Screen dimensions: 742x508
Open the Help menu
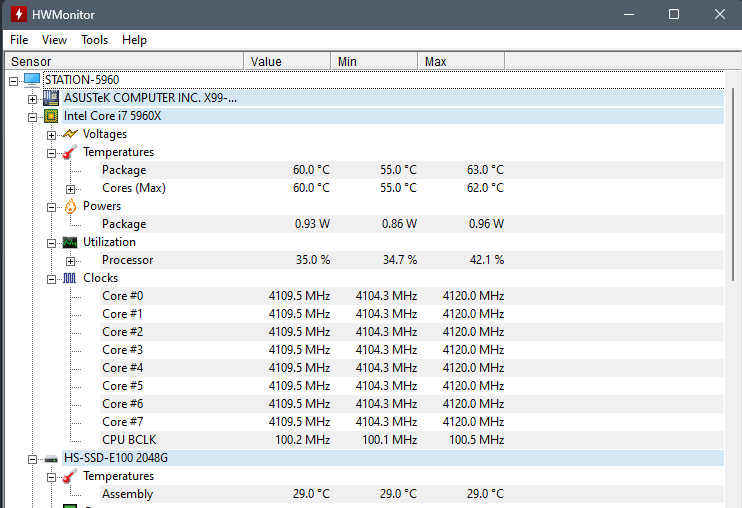coord(134,40)
